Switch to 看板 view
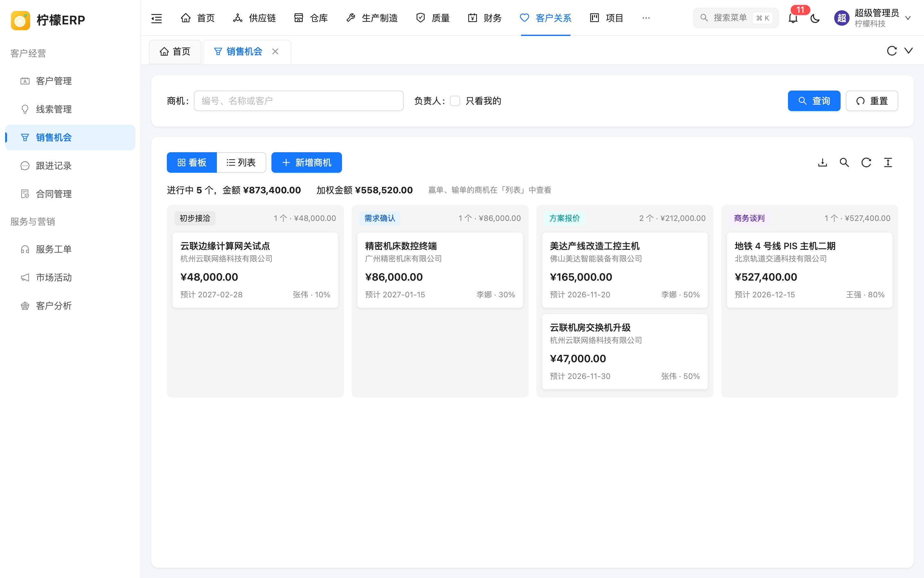924x578 pixels. [x=192, y=163]
